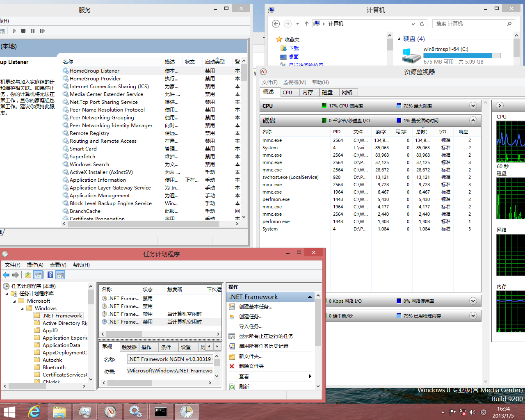The image size is (525, 420).
Task: Click Forward arrow in Task Scheduler toolbar
Action: point(16,275)
